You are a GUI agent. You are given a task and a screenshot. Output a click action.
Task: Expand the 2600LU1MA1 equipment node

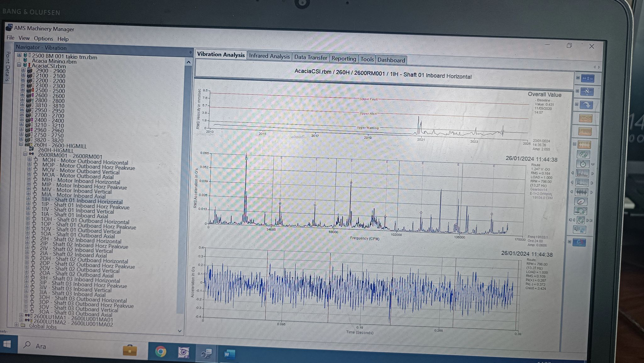point(21,315)
